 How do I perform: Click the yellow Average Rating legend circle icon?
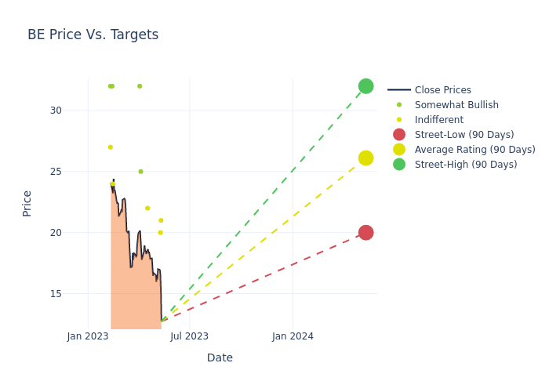[399, 150]
